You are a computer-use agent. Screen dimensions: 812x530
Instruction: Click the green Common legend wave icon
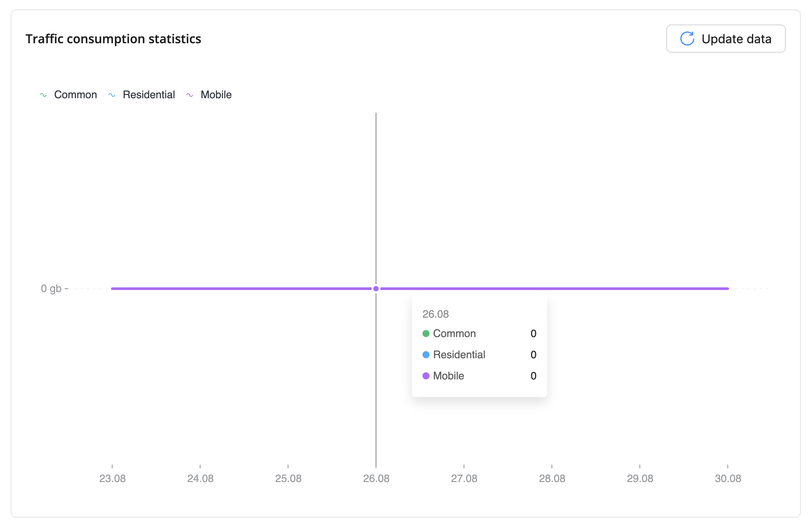[43, 95]
